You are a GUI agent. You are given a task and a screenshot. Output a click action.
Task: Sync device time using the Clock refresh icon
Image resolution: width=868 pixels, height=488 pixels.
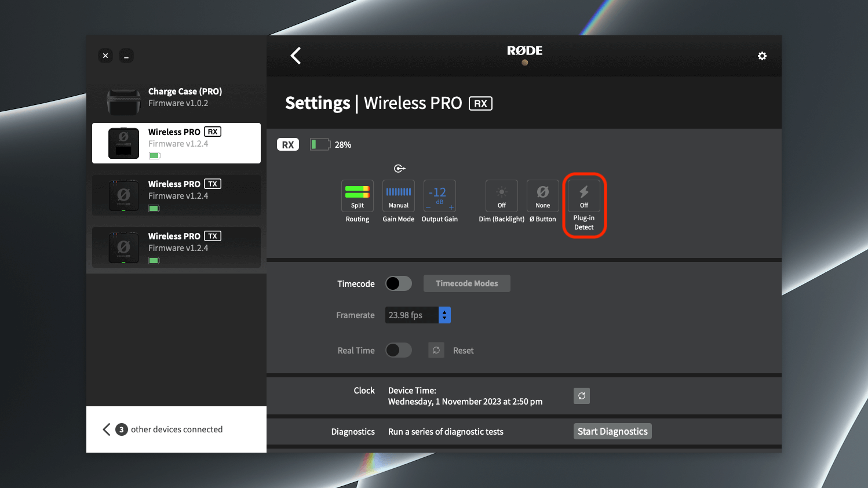581,396
